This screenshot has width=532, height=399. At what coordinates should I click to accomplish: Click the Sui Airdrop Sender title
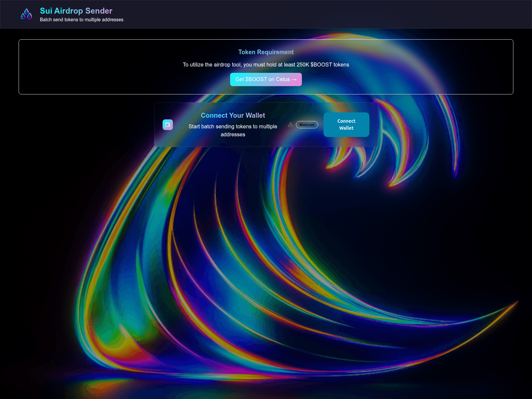click(x=76, y=11)
